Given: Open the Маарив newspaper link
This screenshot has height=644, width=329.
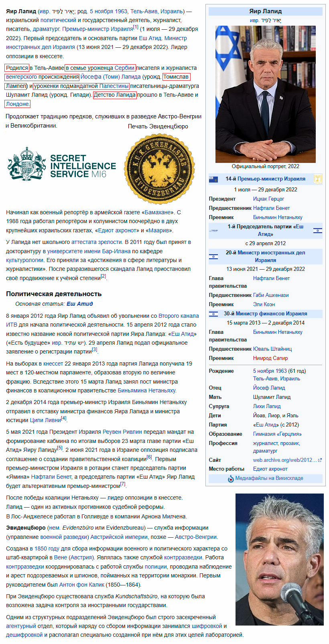Looking at the screenshot, I should pyautogui.click(x=159, y=230).
